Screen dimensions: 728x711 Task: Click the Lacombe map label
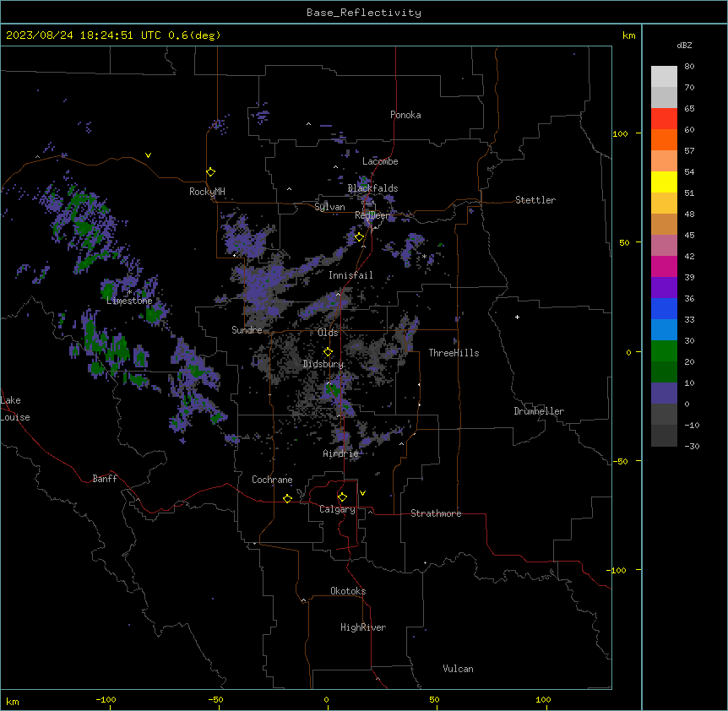click(380, 161)
